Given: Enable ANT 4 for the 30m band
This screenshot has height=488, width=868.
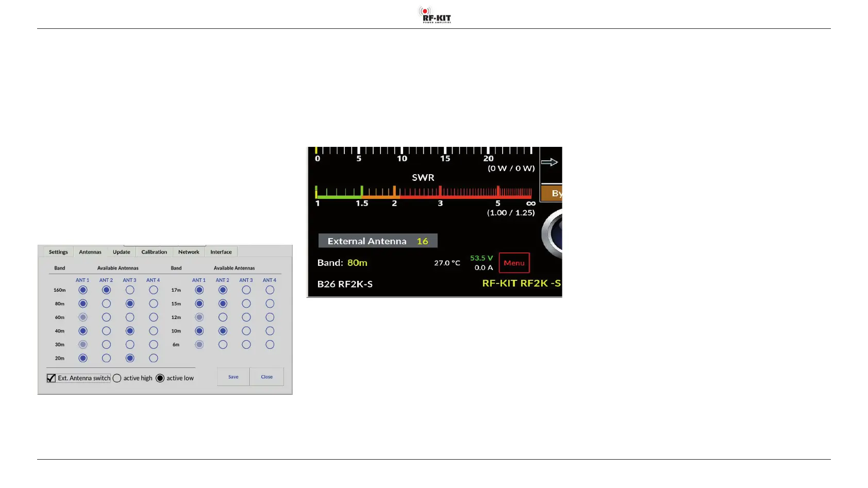Looking at the screenshot, I should [154, 344].
